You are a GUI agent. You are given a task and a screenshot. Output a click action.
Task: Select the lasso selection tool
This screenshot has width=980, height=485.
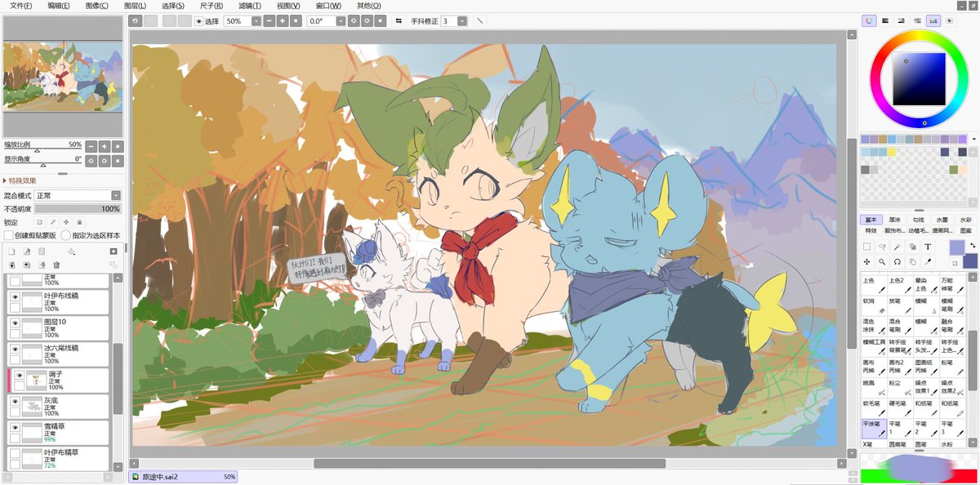pos(882,247)
